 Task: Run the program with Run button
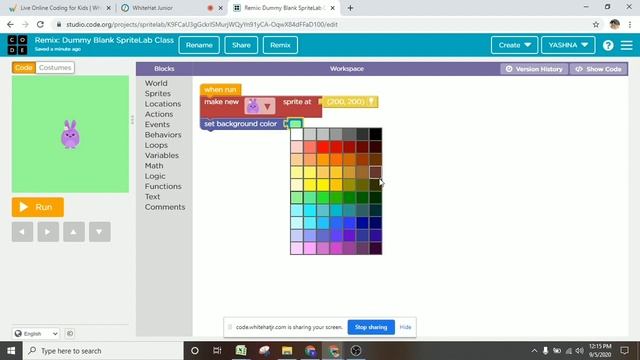click(x=38, y=207)
